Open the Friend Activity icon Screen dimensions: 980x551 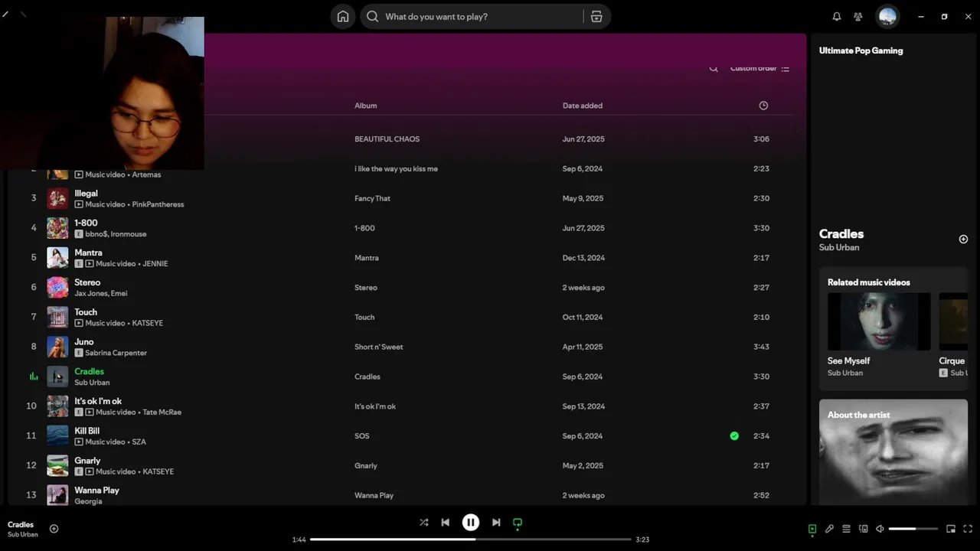858,16
